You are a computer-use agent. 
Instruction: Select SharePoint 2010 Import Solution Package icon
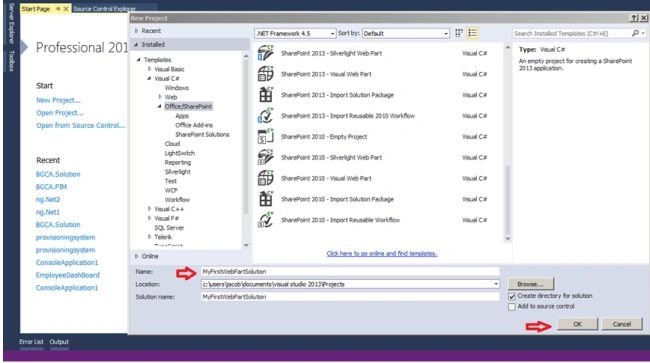coord(266,199)
